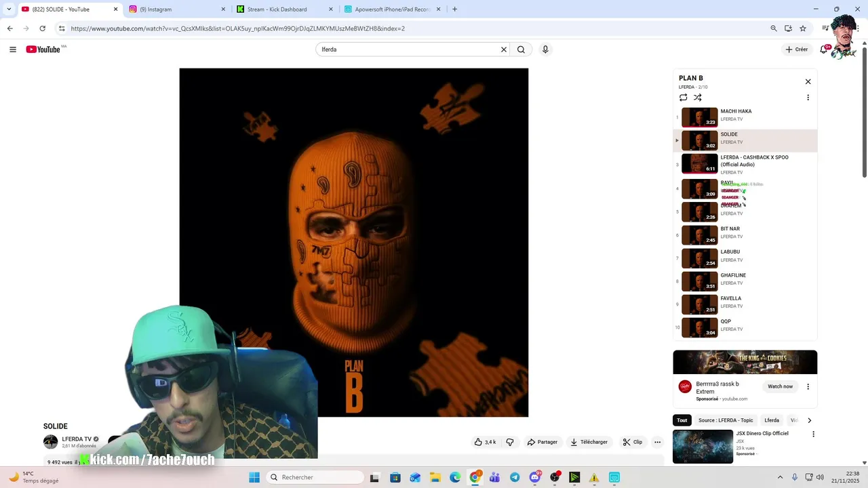This screenshot has width=868, height=488.
Task: Open File Explorer from the taskbar
Action: [435, 477]
